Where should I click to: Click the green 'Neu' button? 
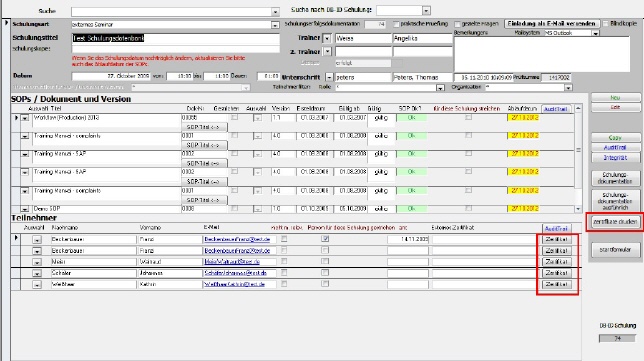pyautogui.click(x=615, y=98)
